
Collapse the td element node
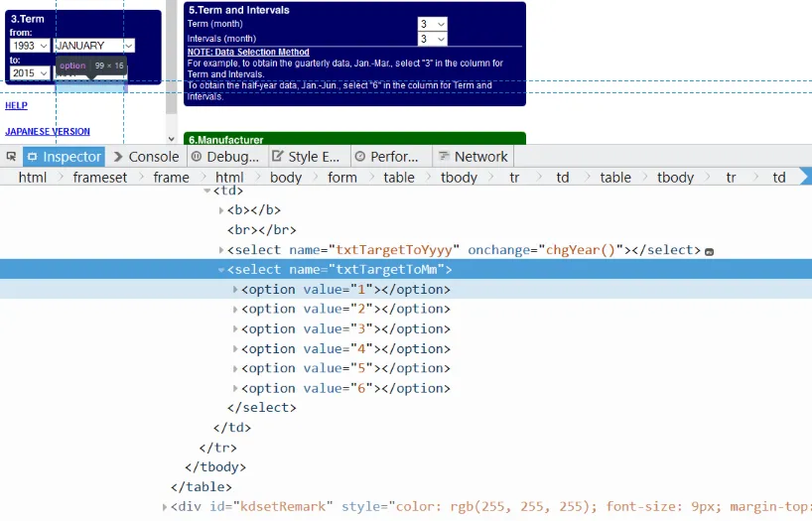pyautogui.click(x=207, y=191)
